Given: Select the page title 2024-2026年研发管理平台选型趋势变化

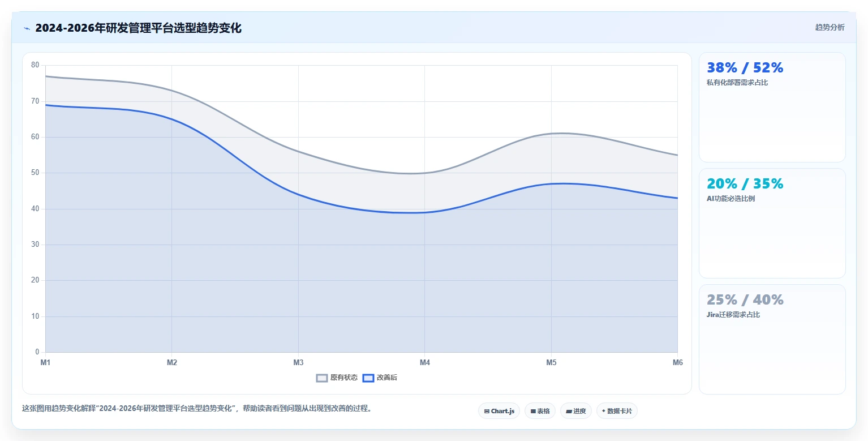Looking at the screenshot, I should click(x=138, y=28).
